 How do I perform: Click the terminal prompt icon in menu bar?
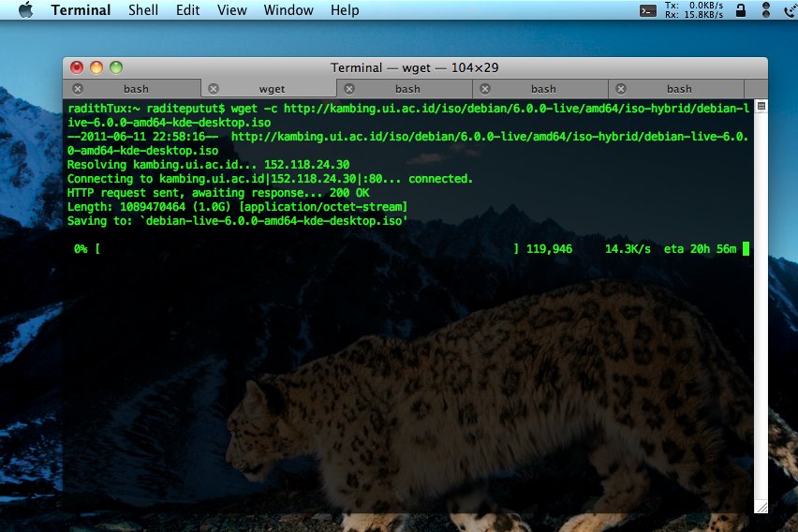647,10
